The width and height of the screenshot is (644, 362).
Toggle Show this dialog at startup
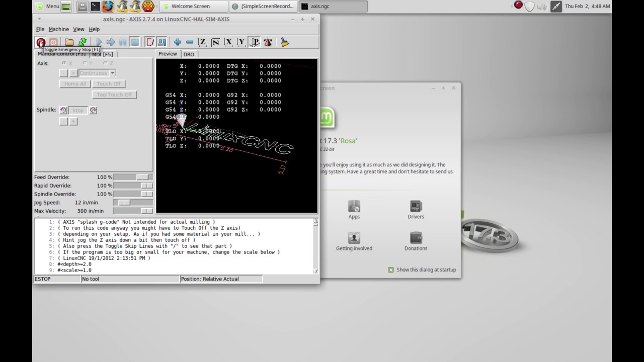click(391, 270)
